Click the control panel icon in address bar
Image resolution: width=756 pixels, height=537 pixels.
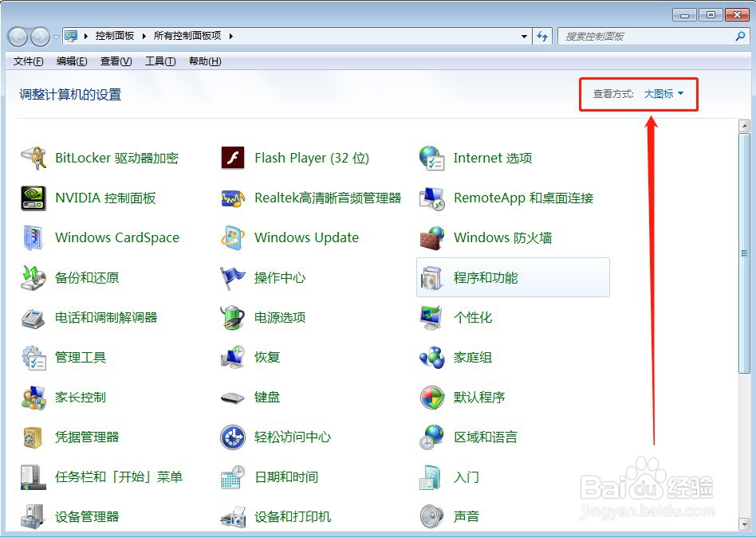click(x=71, y=36)
